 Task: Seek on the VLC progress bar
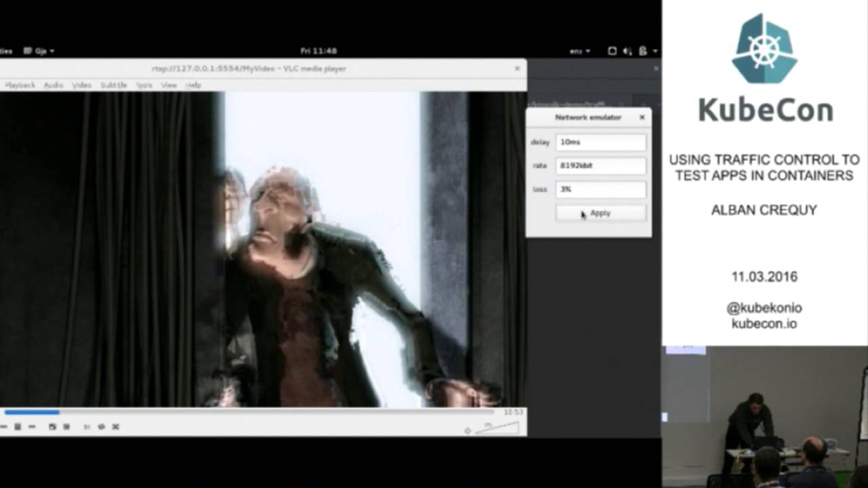(250, 412)
